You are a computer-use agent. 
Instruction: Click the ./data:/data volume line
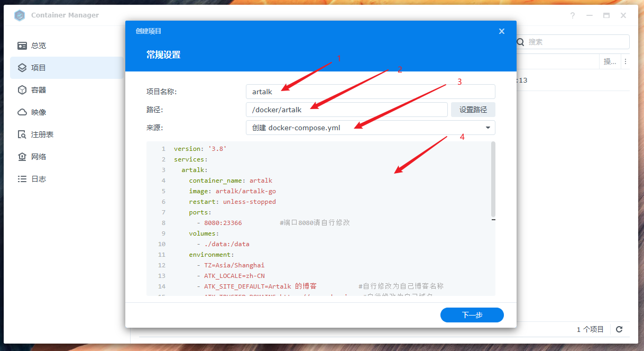[x=223, y=244]
